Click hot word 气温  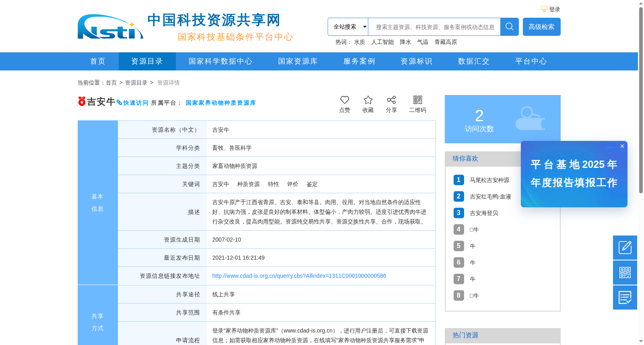[423, 42]
